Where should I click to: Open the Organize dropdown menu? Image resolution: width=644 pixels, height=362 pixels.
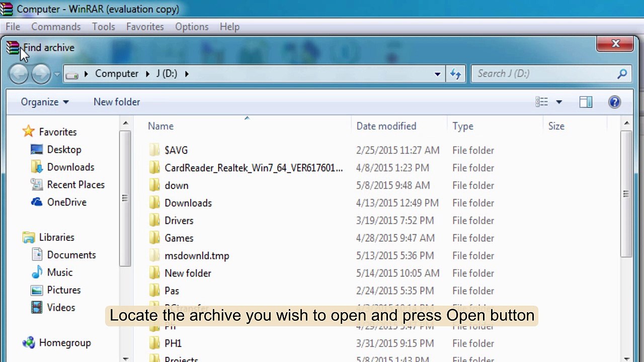click(x=45, y=102)
